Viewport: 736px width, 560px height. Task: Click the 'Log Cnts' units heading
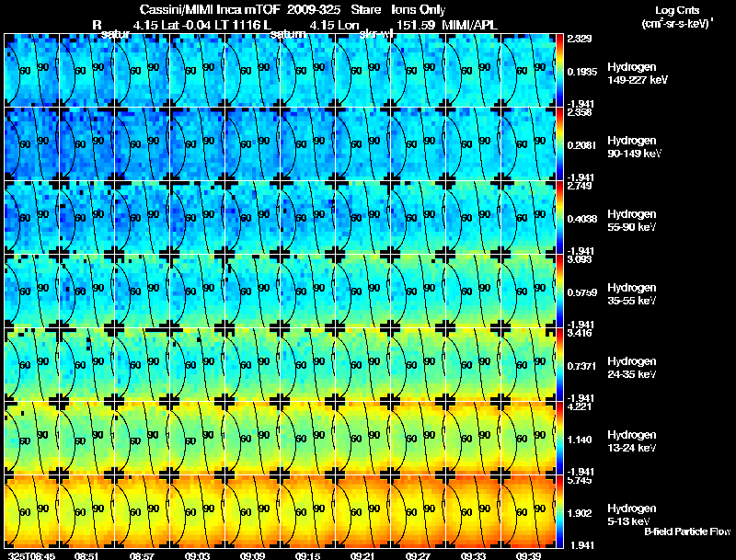click(677, 10)
